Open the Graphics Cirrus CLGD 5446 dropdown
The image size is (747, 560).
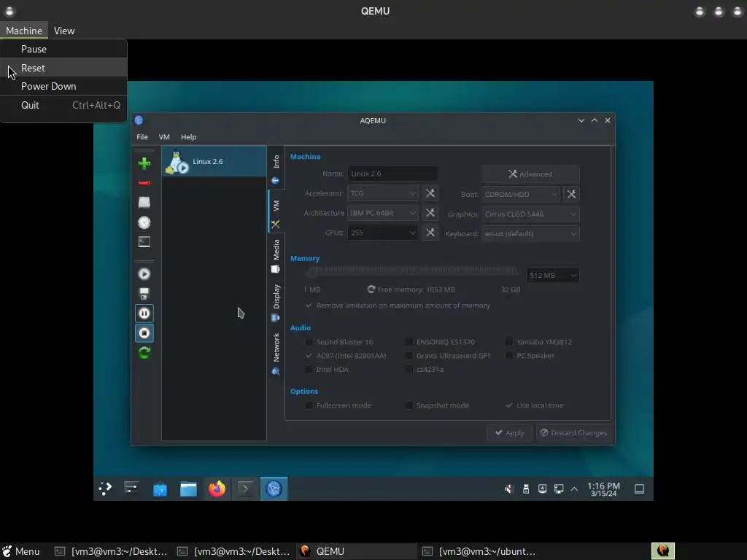pos(531,214)
